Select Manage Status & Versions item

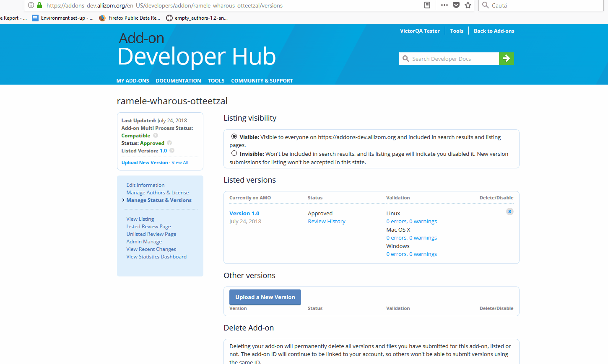coord(159,200)
